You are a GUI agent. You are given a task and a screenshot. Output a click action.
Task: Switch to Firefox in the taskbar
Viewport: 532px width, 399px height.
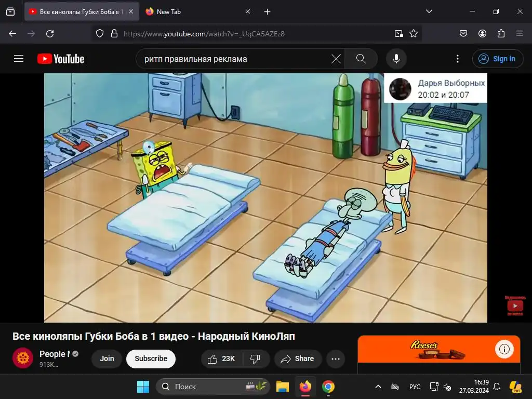click(305, 387)
